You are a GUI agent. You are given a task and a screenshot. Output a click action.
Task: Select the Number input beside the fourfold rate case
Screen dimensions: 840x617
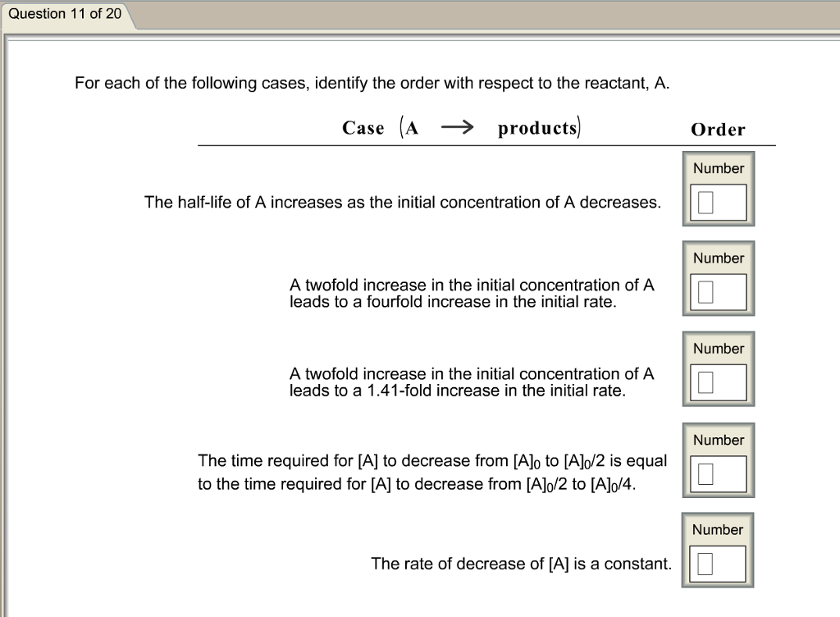click(x=718, y=290)
